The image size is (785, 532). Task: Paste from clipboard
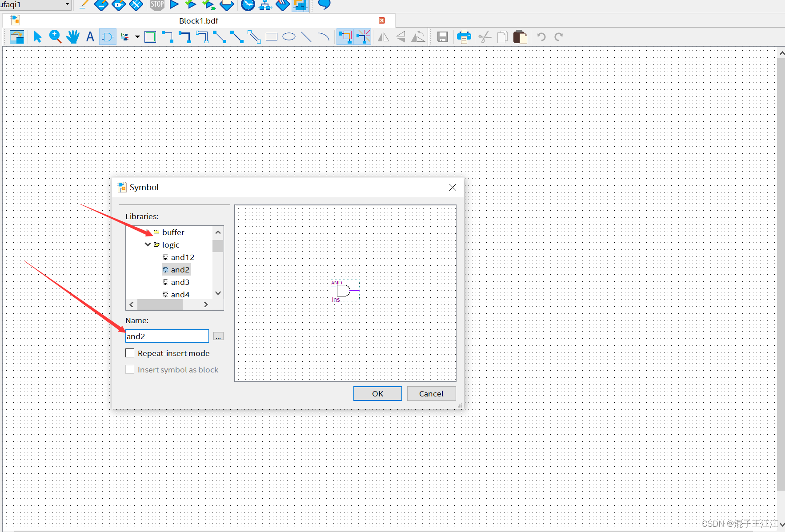[x=520, y=37]
